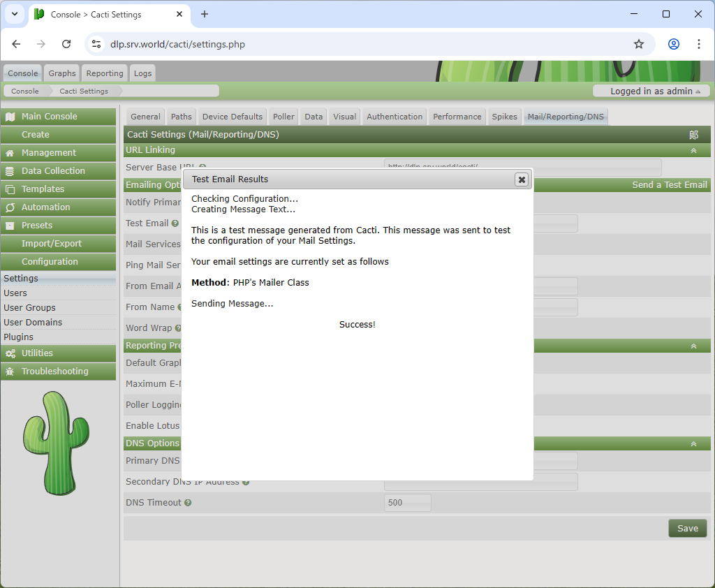This screenshot has width=715, height=588.
Task: Click the Management home icon in sidebar
Action: point(10,153)
